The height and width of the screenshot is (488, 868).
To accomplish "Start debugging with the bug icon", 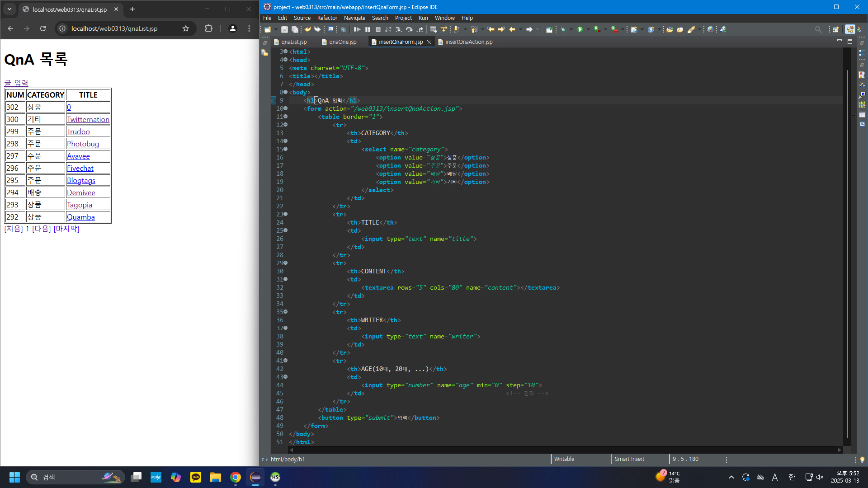I will pos(563,29).
